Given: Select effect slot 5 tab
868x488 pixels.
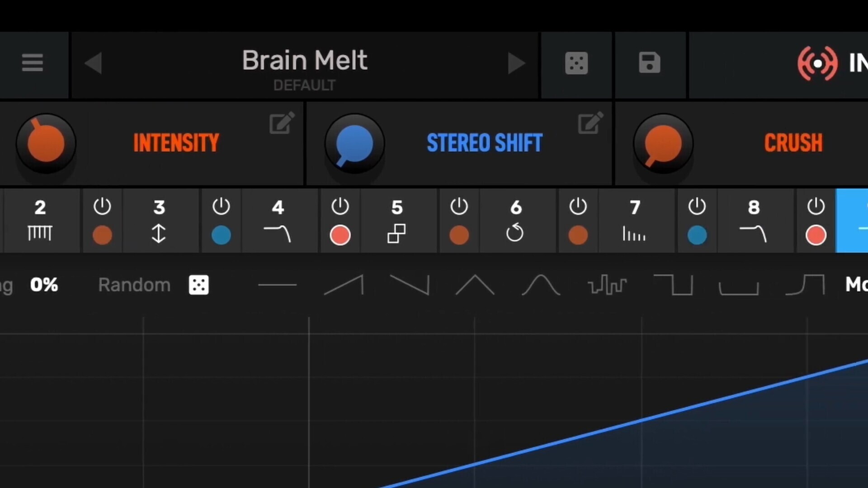Looking at the screenshot, I should pyautogui.click(x=397, y=221).
